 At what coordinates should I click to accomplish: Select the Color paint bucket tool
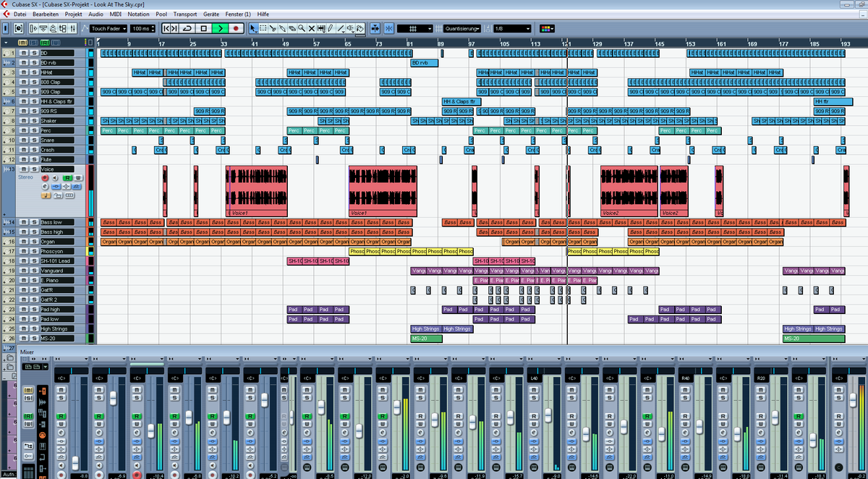pos(359,28)
